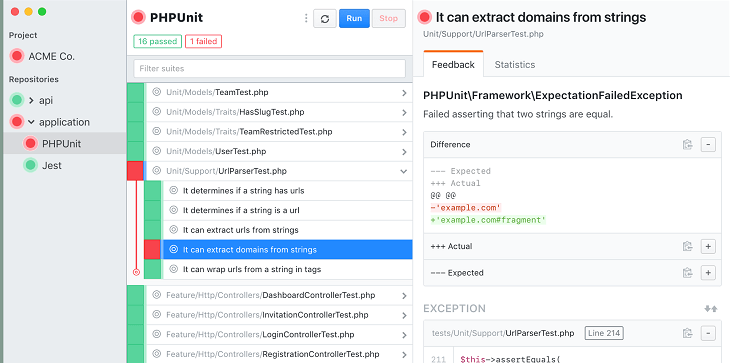
Task: Switch to the Feedback tab
Action: pyautogui.click(x=453, y=65)
